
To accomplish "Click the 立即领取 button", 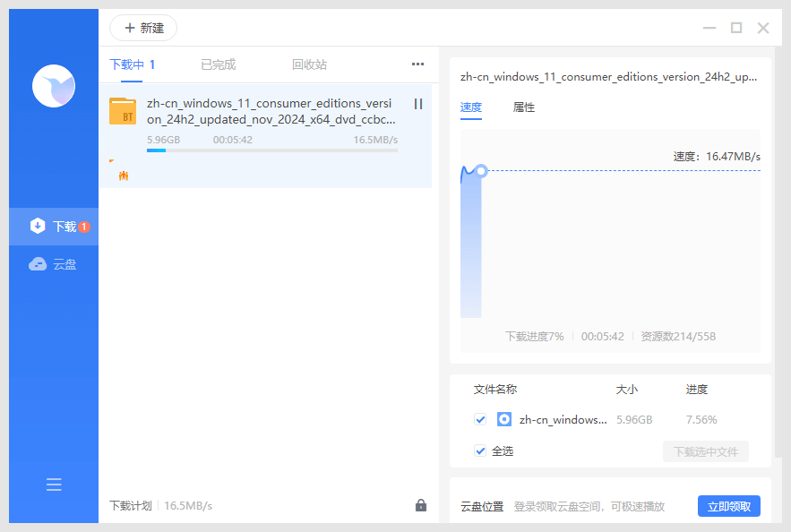I will point(729,506).
